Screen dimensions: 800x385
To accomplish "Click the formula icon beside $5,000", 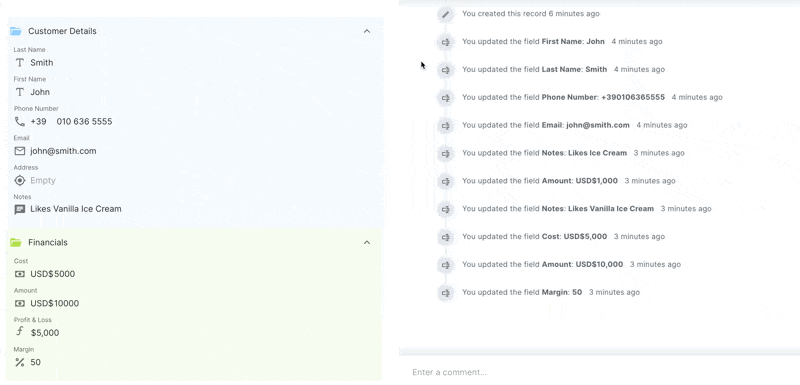I will [x=20, y=332].
